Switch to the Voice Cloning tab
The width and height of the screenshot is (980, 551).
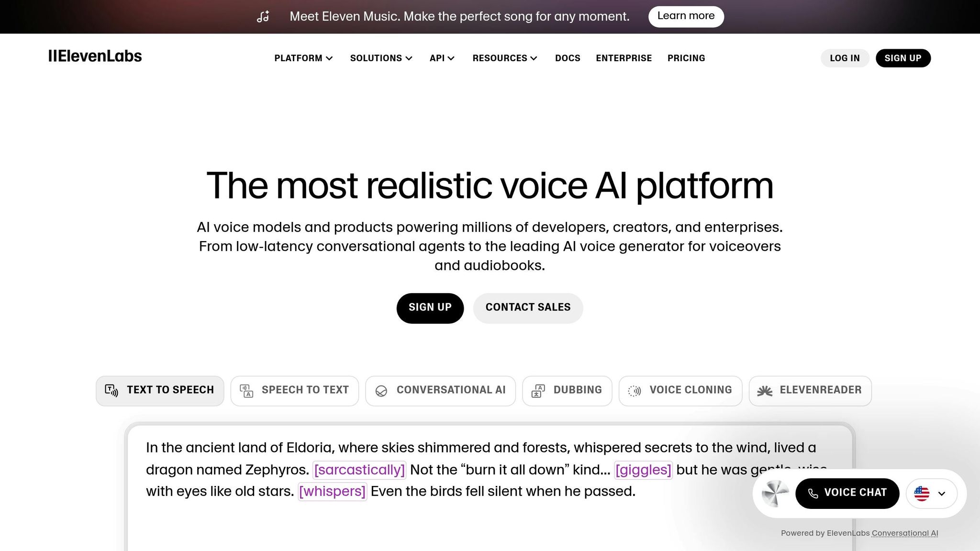[680, 391]
